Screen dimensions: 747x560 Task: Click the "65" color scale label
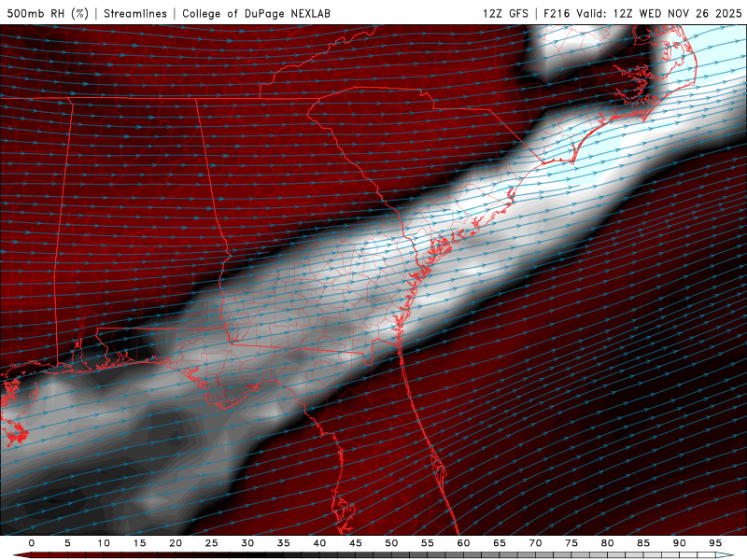tap(500, 543)
